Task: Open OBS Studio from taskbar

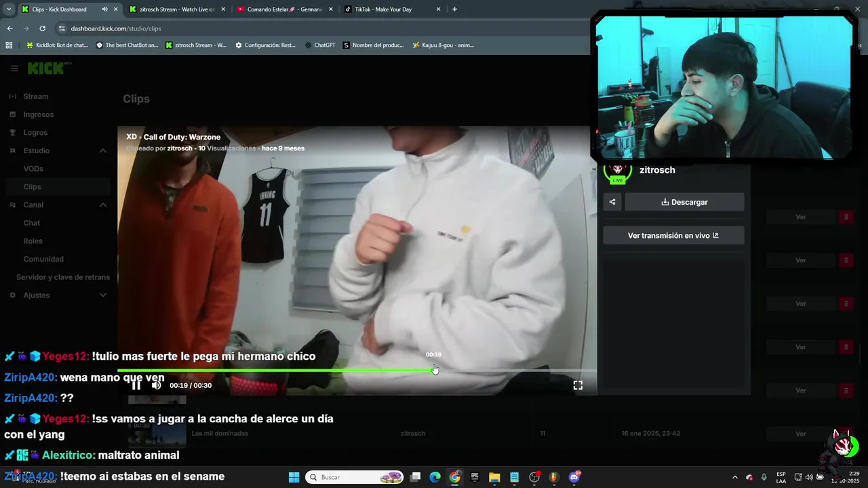Action: coord(534,477)
